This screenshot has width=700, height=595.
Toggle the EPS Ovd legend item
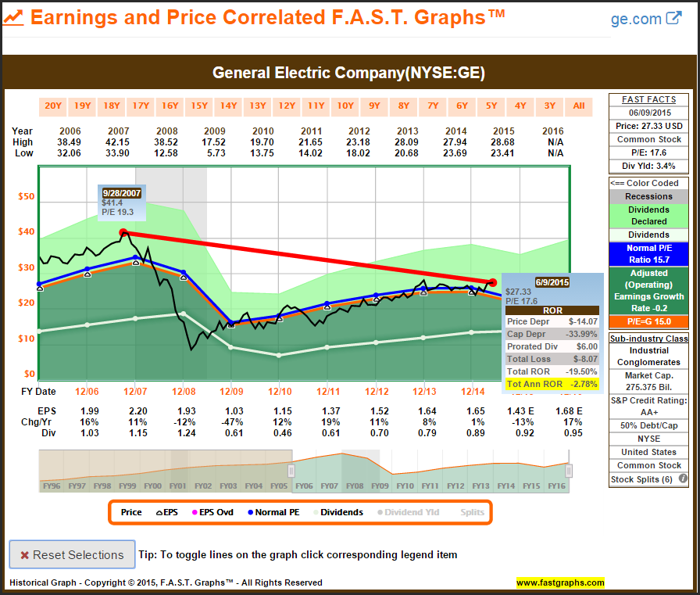click(213, 512)
